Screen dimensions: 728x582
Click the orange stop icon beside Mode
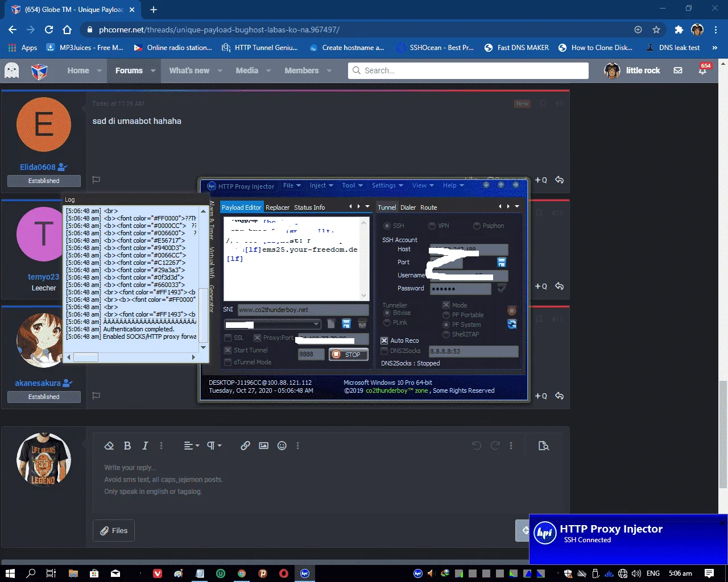pos(512,310)
